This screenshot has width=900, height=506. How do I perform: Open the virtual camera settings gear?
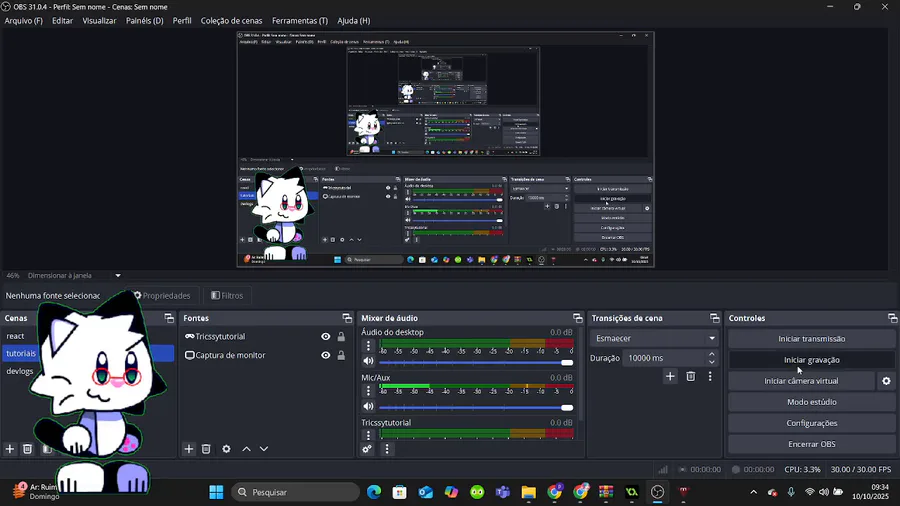[886, 381]
